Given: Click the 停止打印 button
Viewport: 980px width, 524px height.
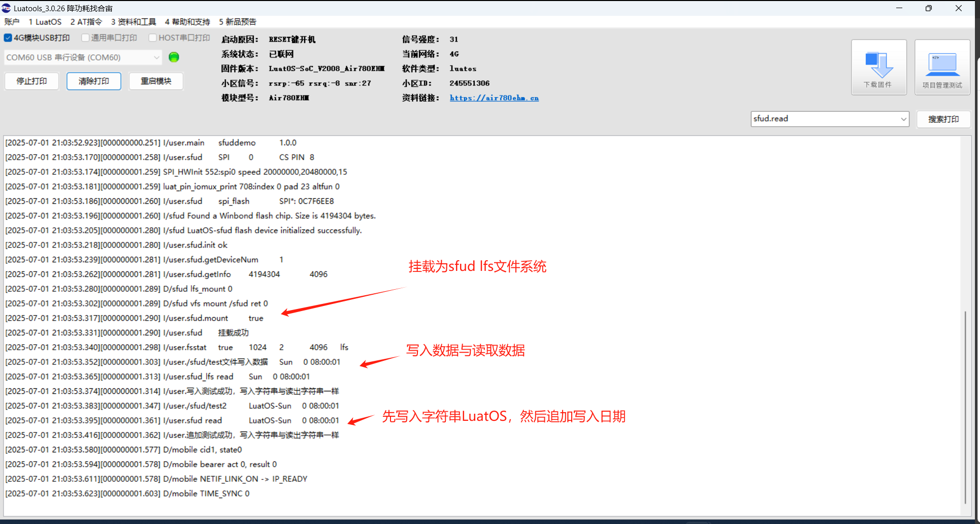Looking at the screenshot, I should (x=31, y=81).
